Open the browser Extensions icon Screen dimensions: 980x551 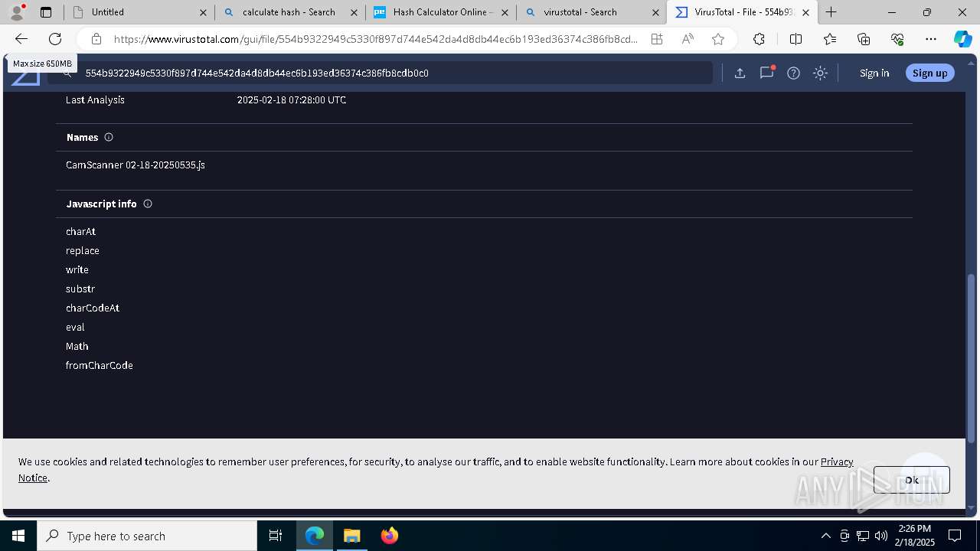[x=759, y=39]
